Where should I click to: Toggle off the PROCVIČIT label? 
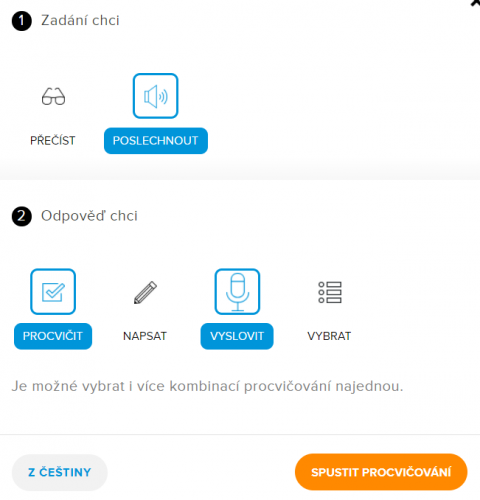[53, 336]
